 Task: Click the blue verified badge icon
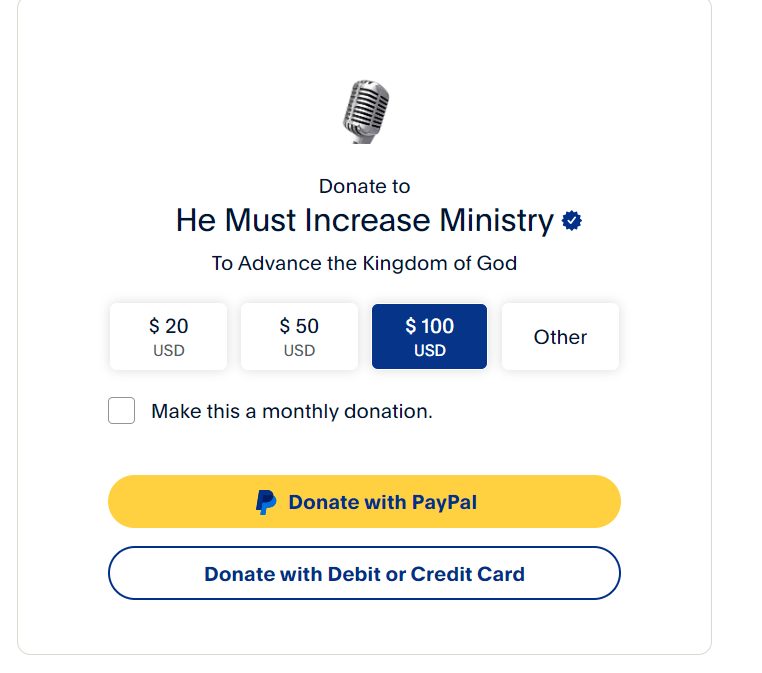click(x=572, y=221)
